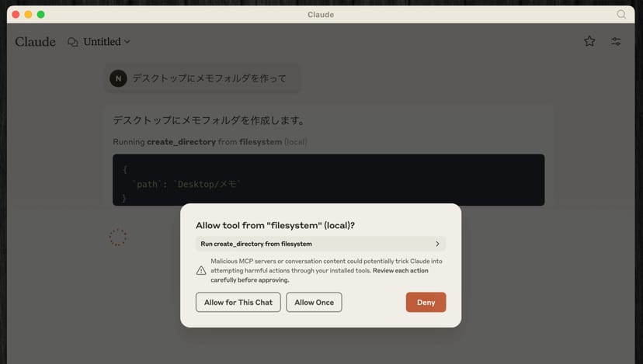The height and width of the screenshot is (364, 643).
Task: Star this chat with the star icon
Action: coord(589,41)
